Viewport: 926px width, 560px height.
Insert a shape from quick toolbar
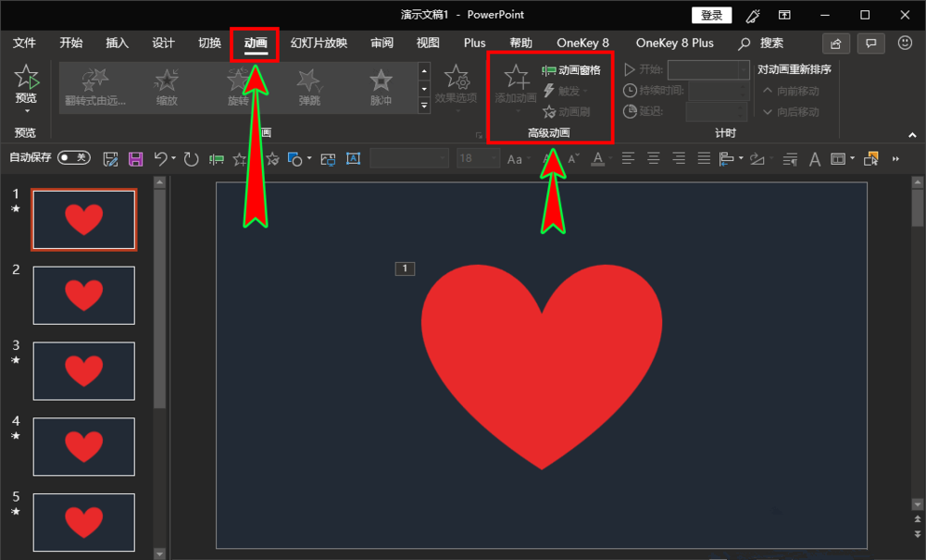click(294, 158)
